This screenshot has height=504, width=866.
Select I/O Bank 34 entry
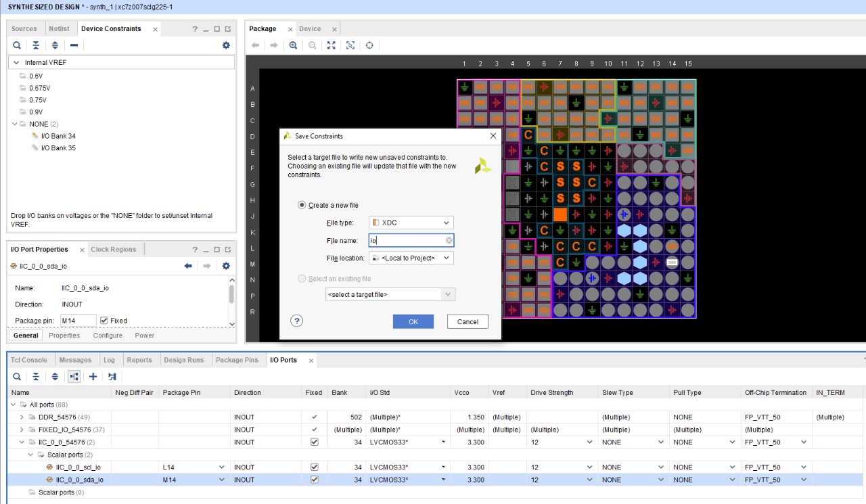click(58, 136)
